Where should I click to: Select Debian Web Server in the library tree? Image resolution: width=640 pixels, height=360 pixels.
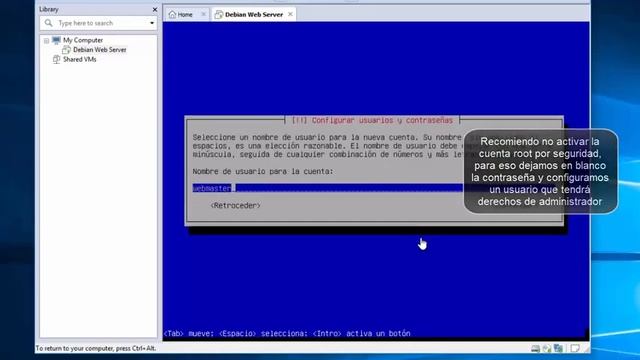pos(100,50)
